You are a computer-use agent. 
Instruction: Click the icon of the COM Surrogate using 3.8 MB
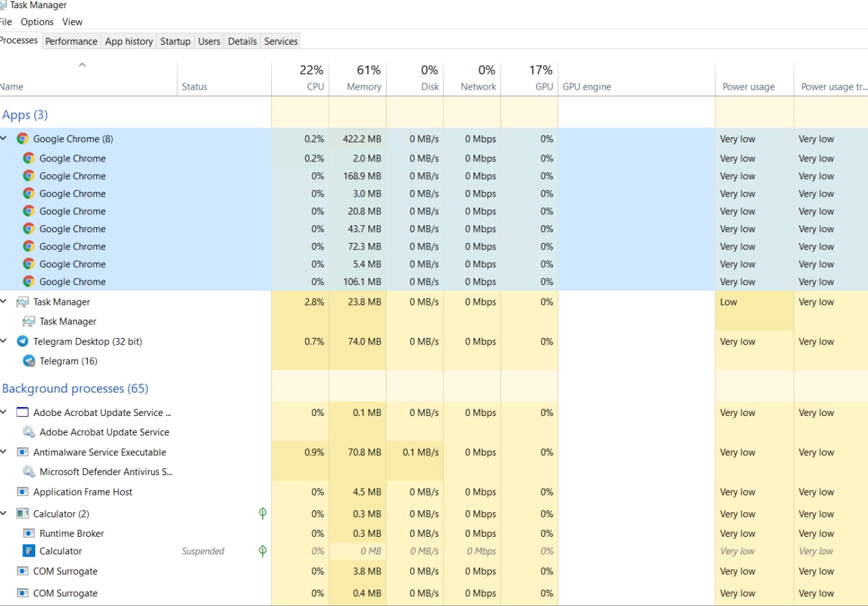point(22,571)
